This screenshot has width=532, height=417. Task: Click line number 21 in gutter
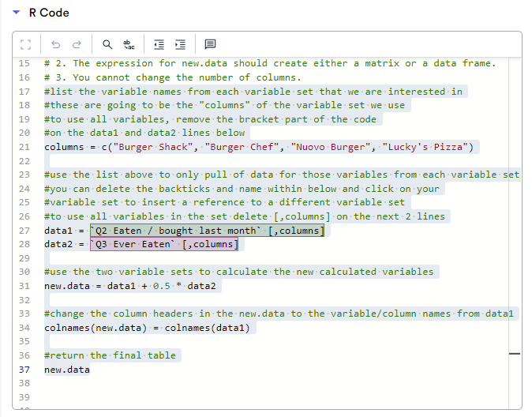click(24, 147)
